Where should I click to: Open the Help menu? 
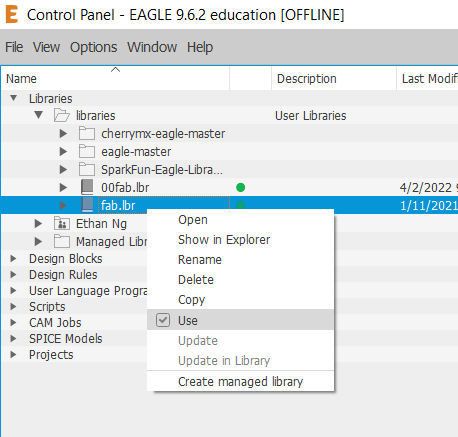[x=200, y=47]
